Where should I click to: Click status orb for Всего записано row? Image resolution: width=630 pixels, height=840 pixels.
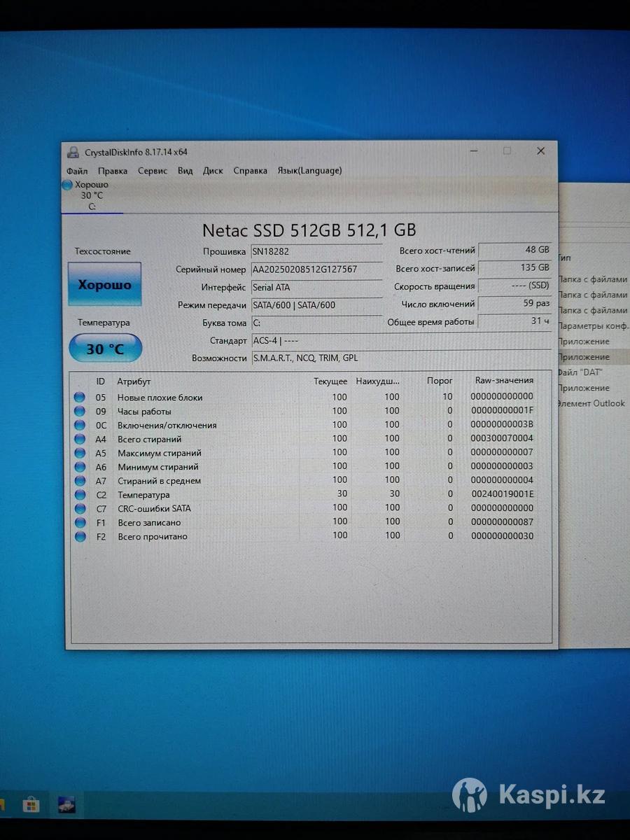point(80,523)
